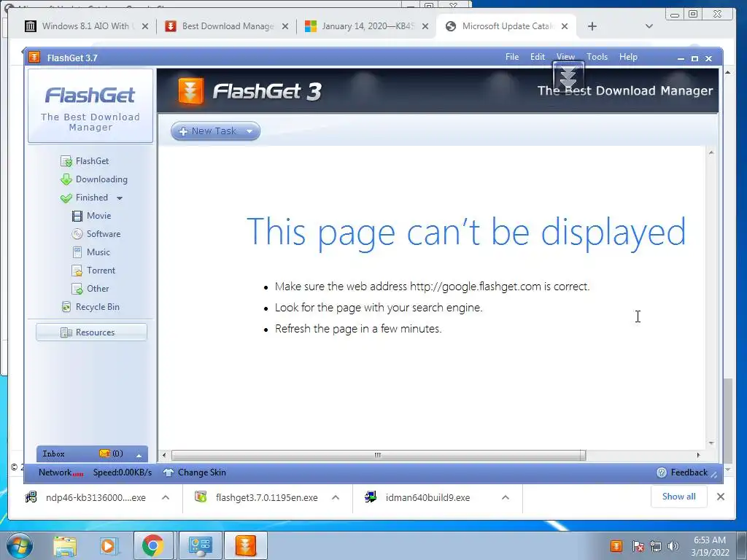Open the Recycle Bin icon in sidebar
The image size is (747, 560).
click(66, 307)
